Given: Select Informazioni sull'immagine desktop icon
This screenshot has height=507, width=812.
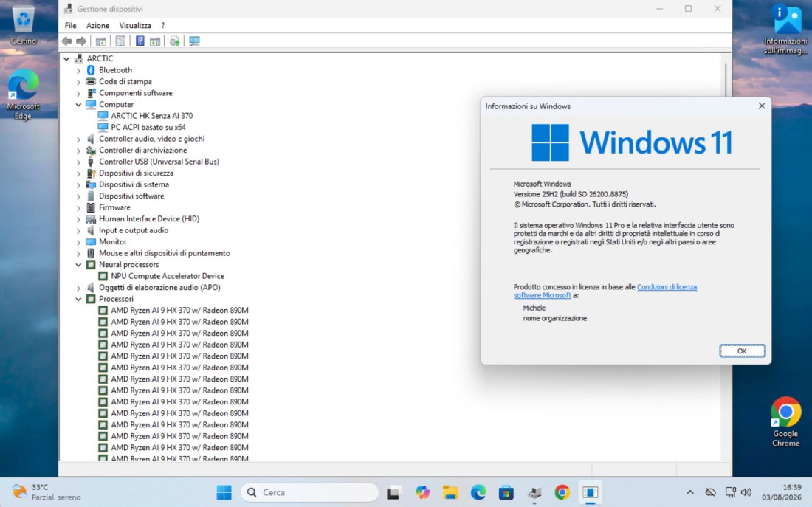Looking at the screenshot, I should click(785, 29).
